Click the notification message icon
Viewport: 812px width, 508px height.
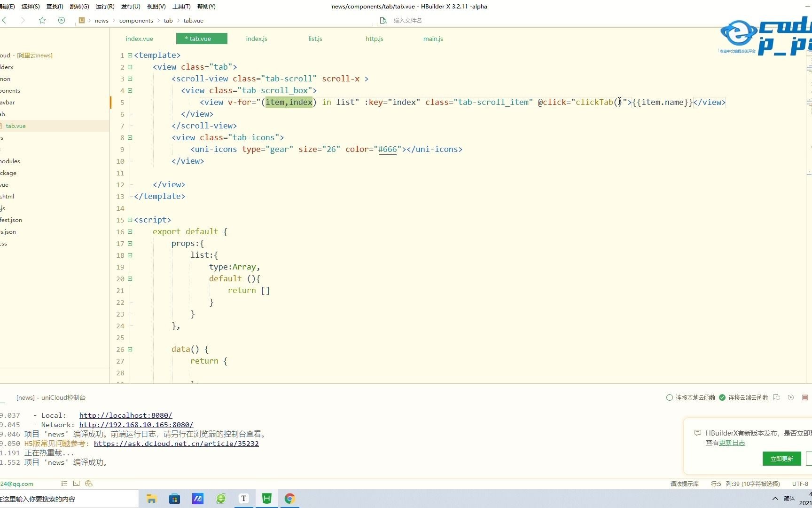698,433
